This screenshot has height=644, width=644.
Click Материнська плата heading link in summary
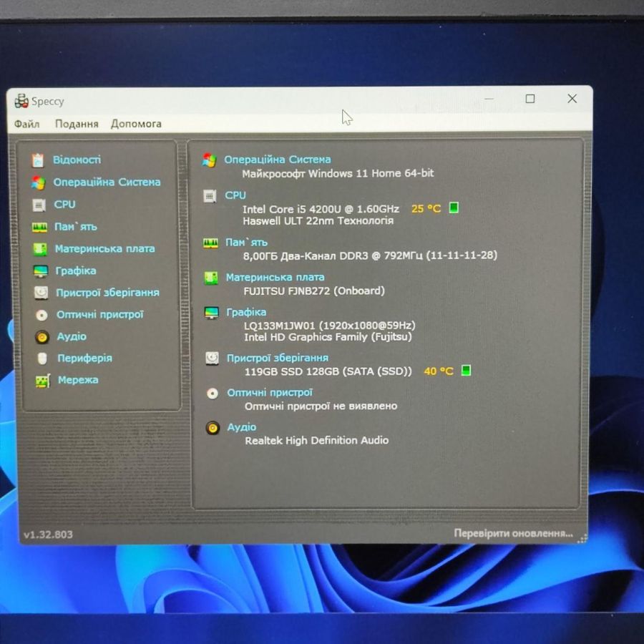pyautogui.click(x=275, y=277)
